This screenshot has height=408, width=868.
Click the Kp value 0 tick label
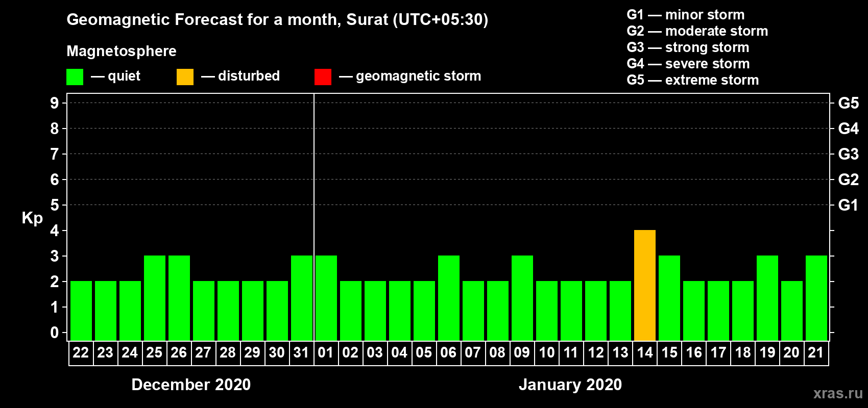(x=55, y=333)
